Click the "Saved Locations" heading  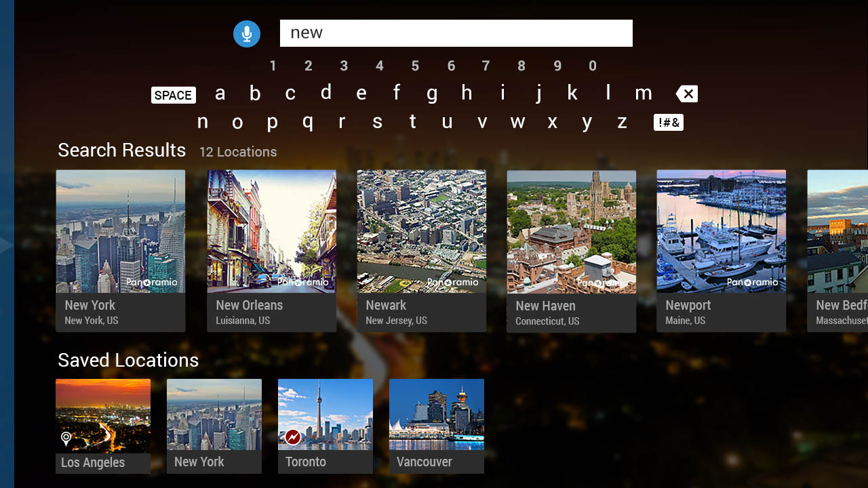click(x=128, y=360)
